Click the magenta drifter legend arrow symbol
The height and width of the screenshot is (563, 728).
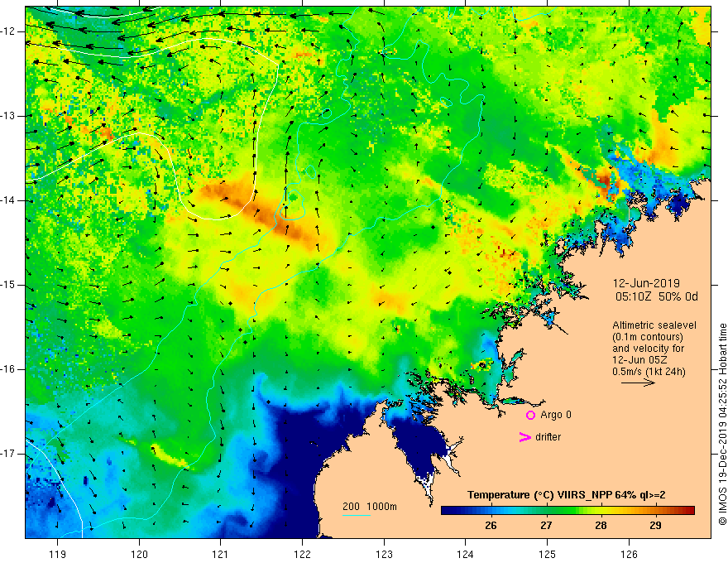(524, 437)
